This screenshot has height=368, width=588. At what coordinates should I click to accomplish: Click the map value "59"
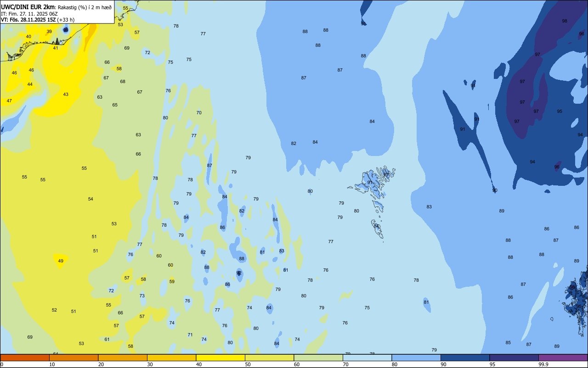[172, 282]
